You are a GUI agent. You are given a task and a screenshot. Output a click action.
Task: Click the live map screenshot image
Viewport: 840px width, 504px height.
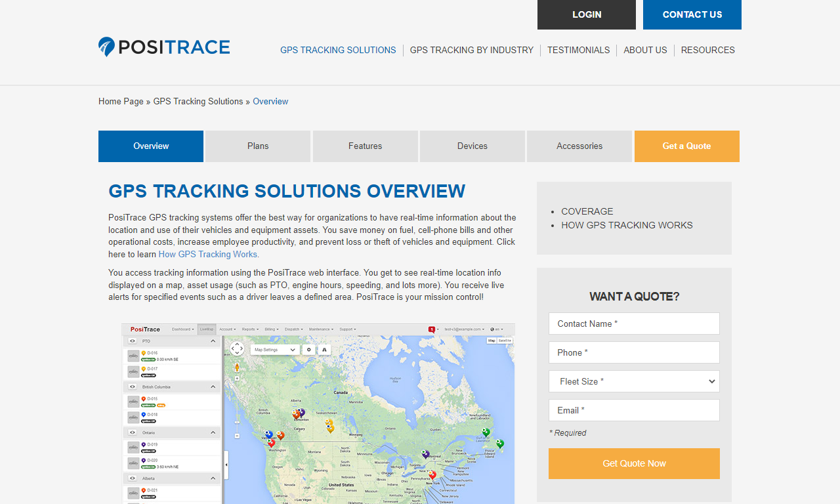click(x=318, y=413)
